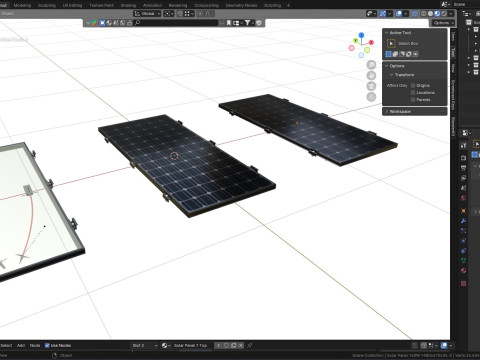
Task: Switch to the Modeling workspace tab
Action: pyautogui.click(x=22, y=5)
